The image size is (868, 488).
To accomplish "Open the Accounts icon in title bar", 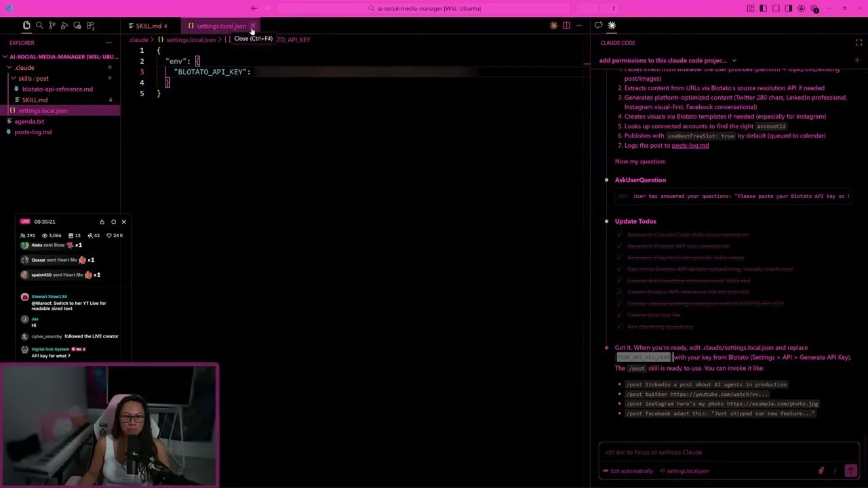I will 802,8.
